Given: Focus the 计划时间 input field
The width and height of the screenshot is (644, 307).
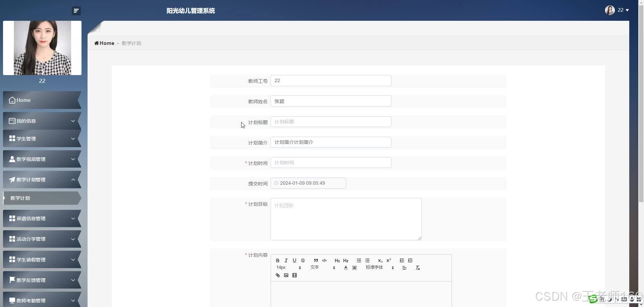Looking at the screenshot, I should click(331, 163).
